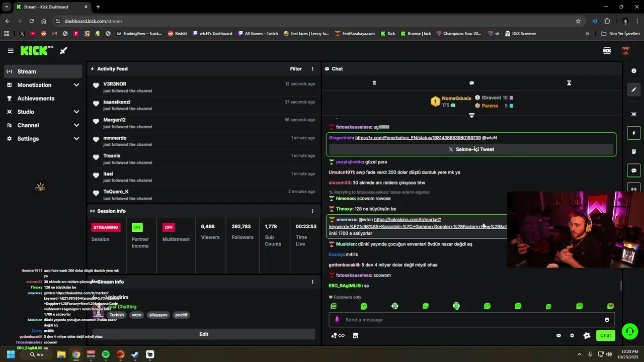
Task: Click the lightning bolt icon in right sidebar
Action: click(634, 133)
